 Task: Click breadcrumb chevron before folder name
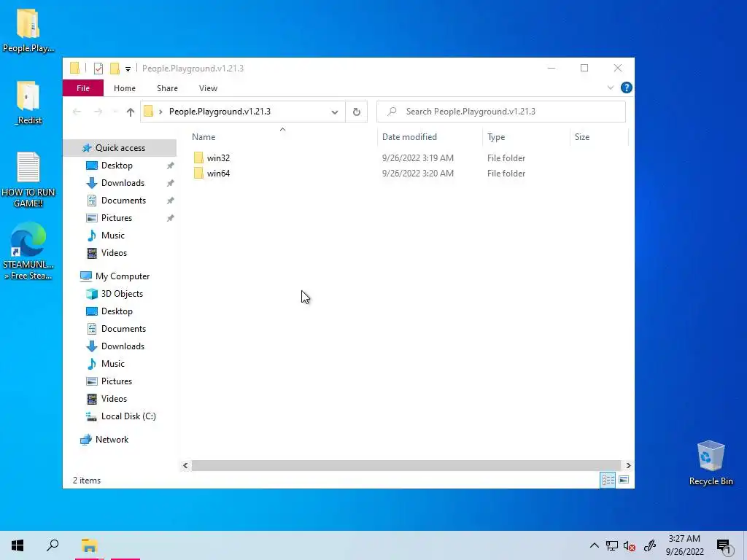[x=160, y=112]
